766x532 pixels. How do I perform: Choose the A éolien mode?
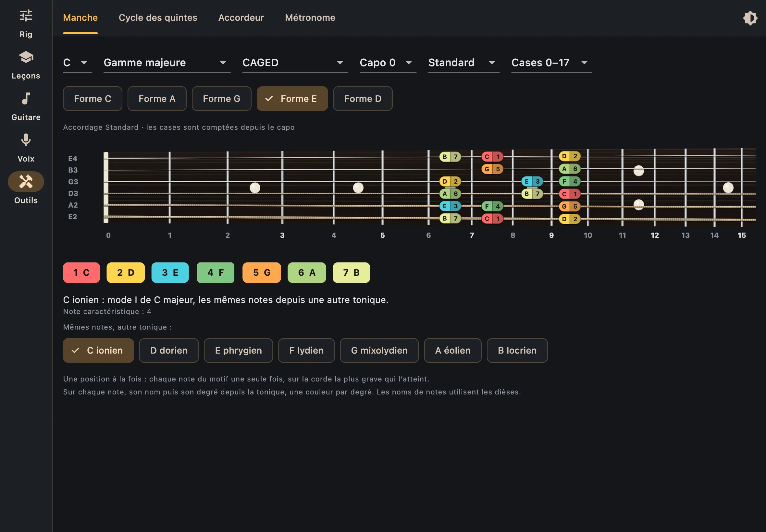(452, 350)
